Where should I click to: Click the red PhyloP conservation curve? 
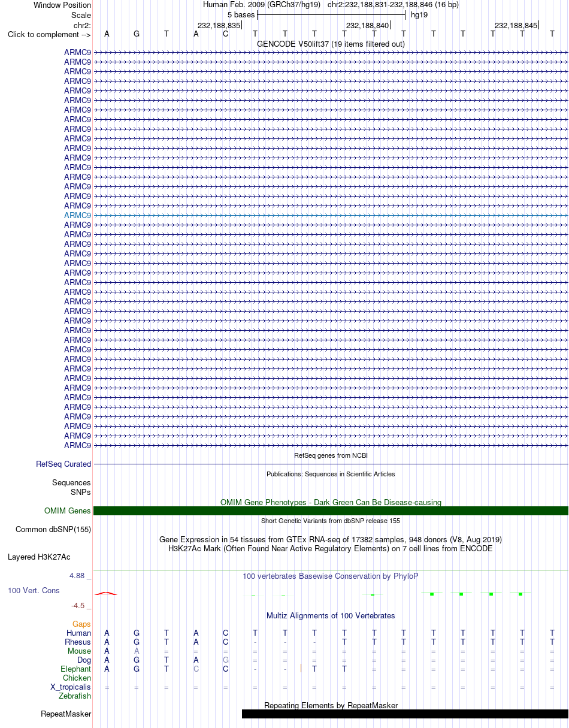tap(105, 593)
